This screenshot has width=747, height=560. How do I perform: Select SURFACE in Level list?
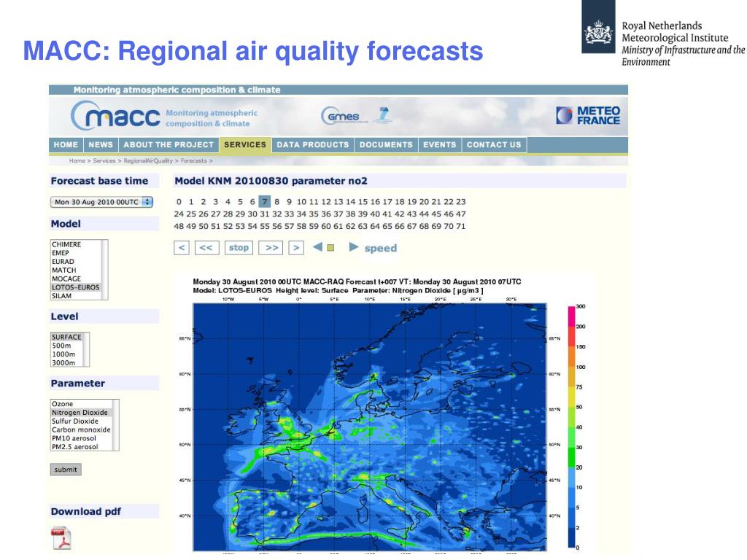[x=67, y=337]
